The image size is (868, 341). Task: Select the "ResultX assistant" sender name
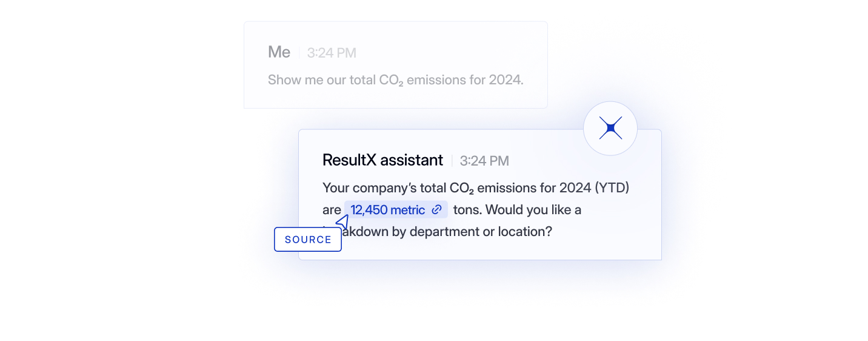(382, 160)
